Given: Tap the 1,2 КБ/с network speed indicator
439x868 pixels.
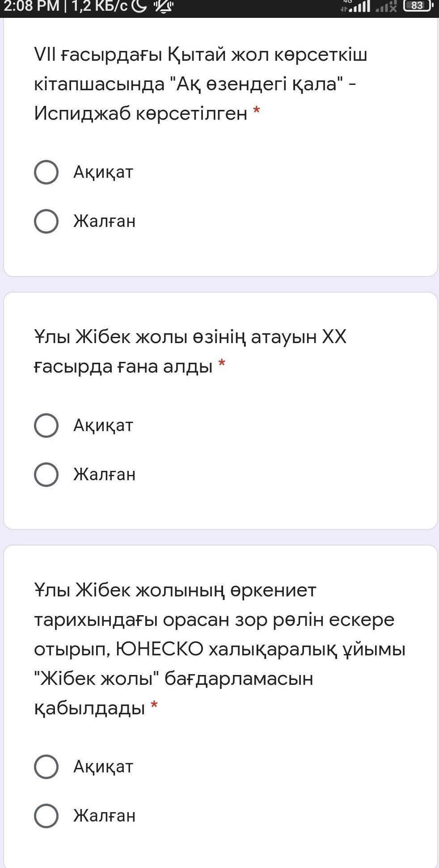Looking at the screenshot, I should click(99, 6).
